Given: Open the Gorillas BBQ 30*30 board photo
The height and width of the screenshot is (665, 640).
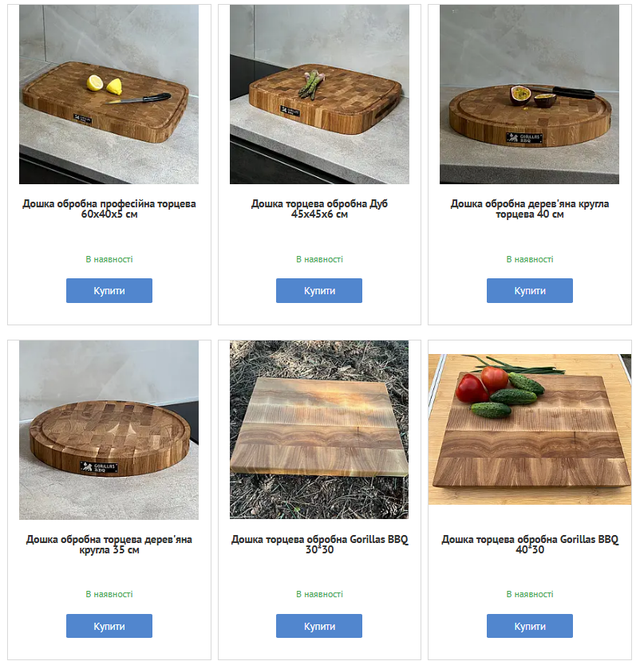Looking at the screenshot, I should coord(319,430).
